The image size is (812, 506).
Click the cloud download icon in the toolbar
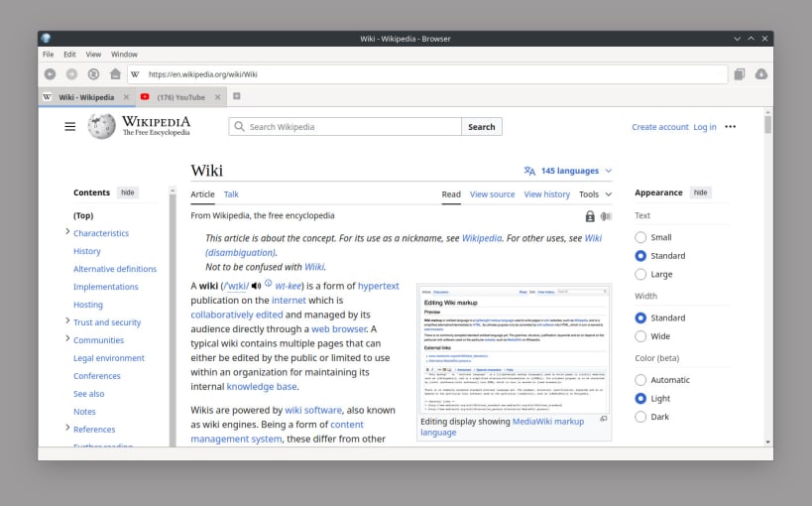[761, 74]
